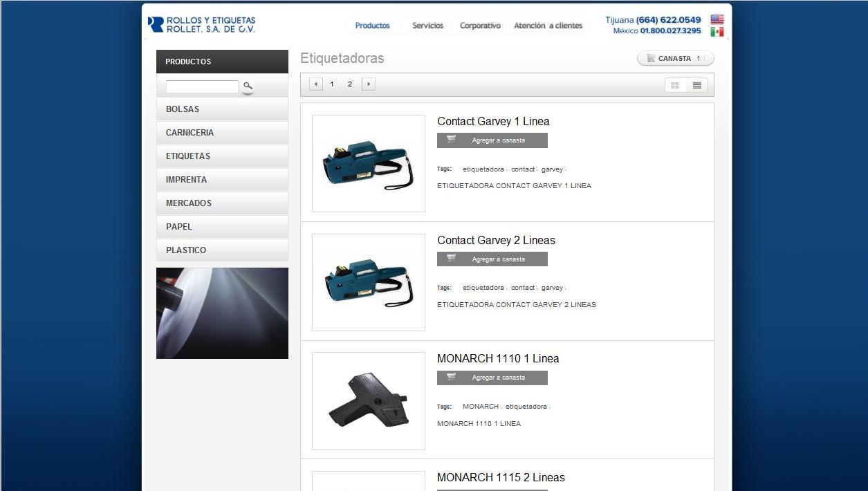868x491 pixels.
Task: Click the search magnifier icon in sidebar
Action: [248, 86]
